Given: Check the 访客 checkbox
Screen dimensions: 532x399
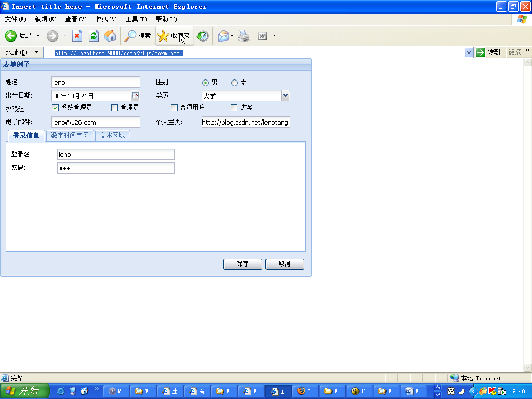Looking at the screenshot, I should [x=234, y=108].
